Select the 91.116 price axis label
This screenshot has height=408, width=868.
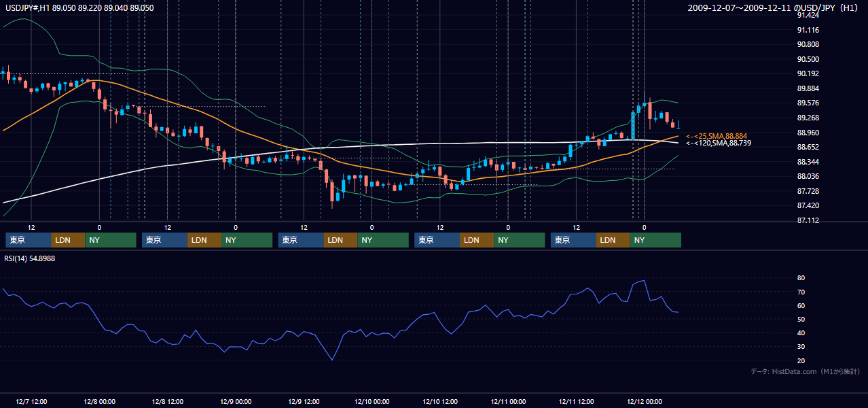[x=809, y=30]
